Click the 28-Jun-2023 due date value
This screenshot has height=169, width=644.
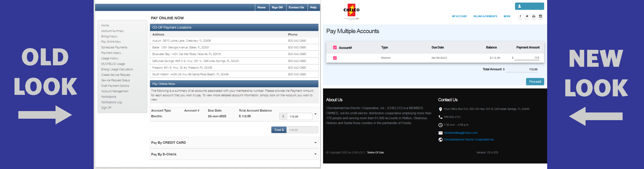(x=217, y=116)
